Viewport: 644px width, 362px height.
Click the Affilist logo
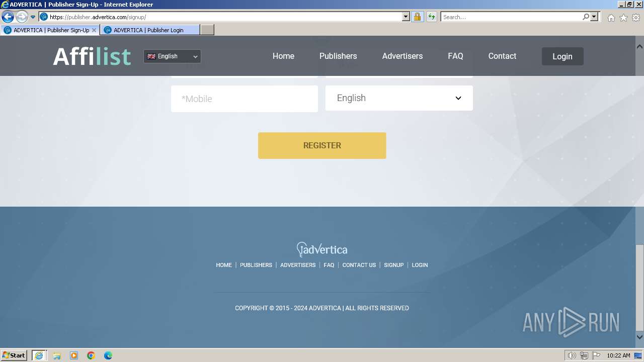92,56
